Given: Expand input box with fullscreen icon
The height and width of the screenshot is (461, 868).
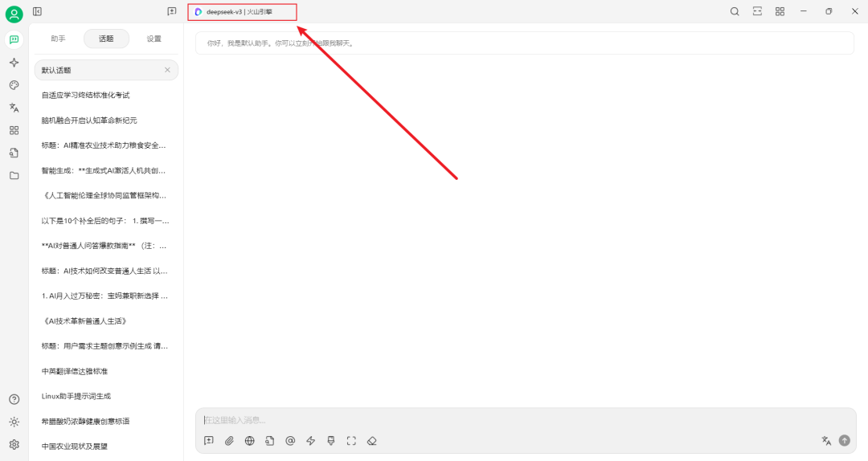Looking at the screenshot, I should [x=351, y=441].
